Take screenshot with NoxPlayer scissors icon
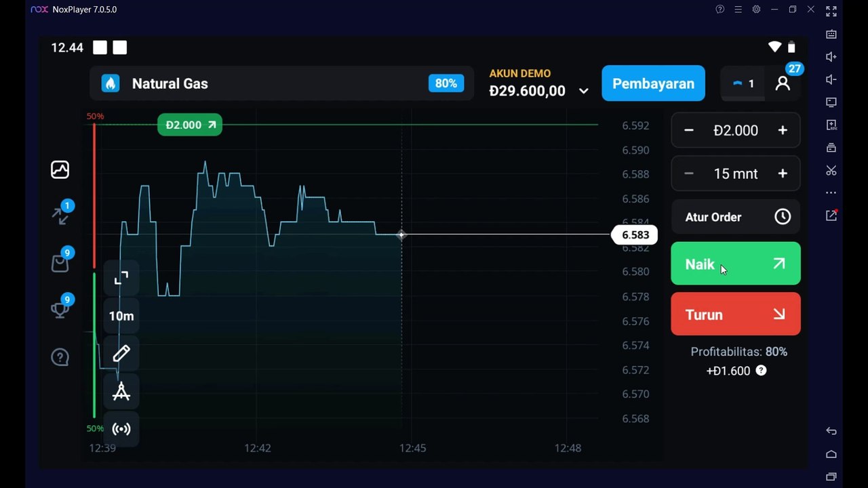The image size is (868, 488). point(831,170)
